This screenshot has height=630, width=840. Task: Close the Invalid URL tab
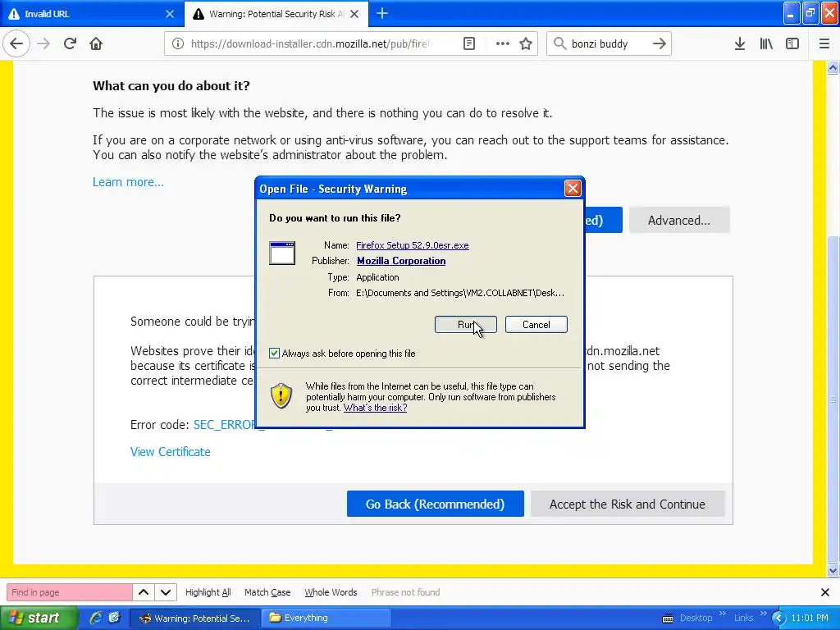click(170, 14)
